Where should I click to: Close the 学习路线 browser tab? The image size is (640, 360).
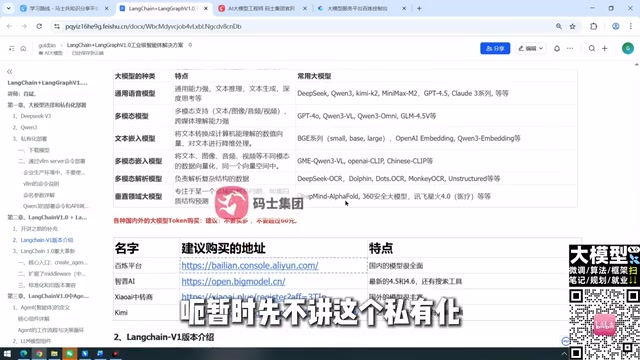(107, 9)
